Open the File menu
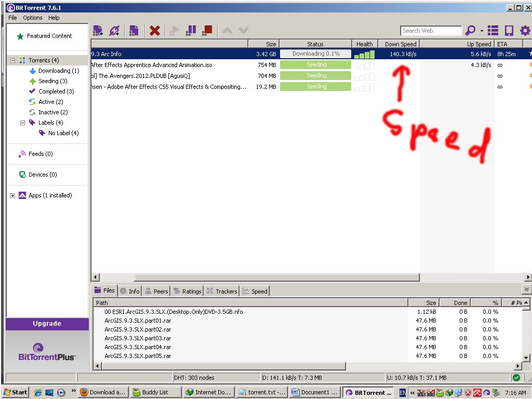532x399 pixels. (x=12, y=18)
